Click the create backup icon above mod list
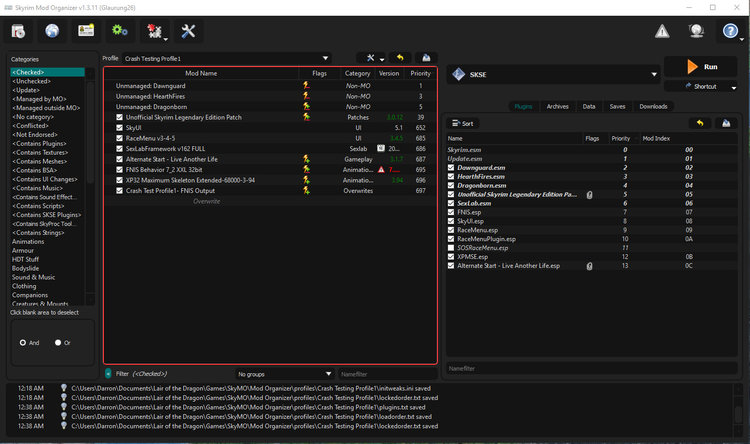 [x=426, y=58]
